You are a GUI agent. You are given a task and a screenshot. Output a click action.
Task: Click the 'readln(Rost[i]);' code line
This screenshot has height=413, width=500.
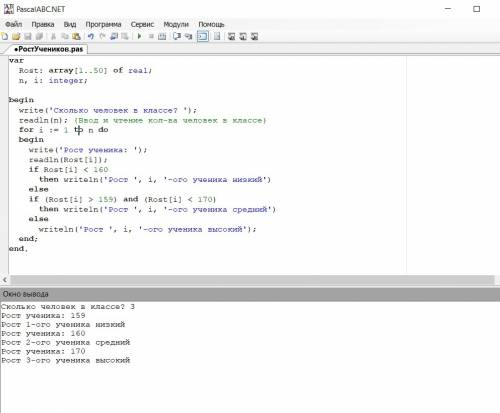68,160
